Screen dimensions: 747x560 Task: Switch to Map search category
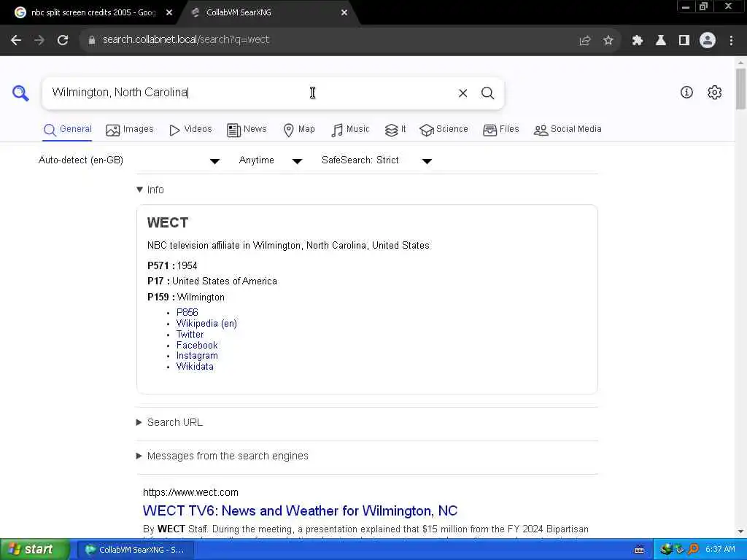tap(299, 130)
